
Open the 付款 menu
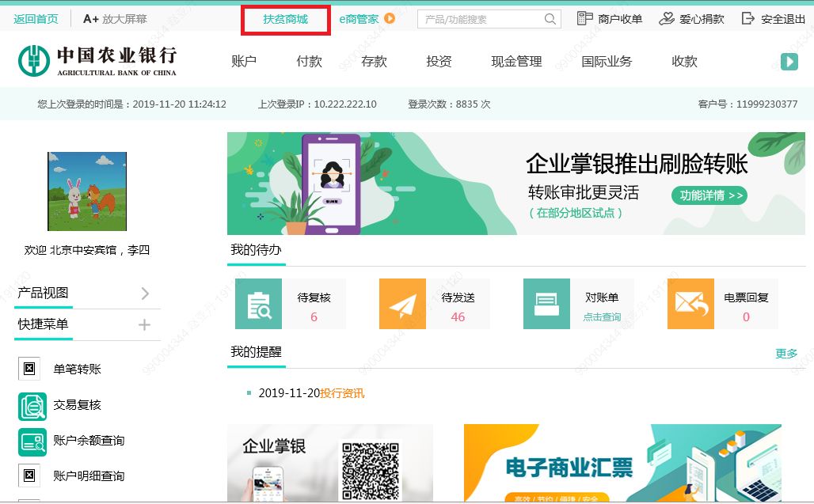coord(310,62)
